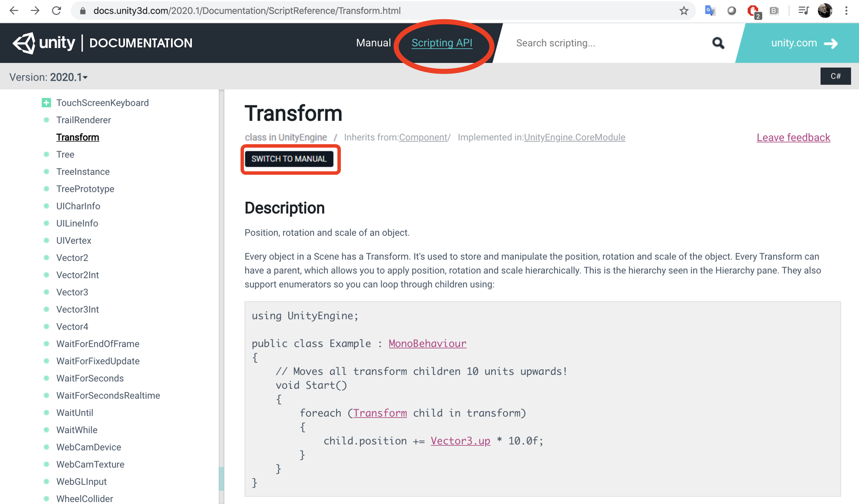Open TrailRenderer in the sidebar

click(x=83, y=120)
